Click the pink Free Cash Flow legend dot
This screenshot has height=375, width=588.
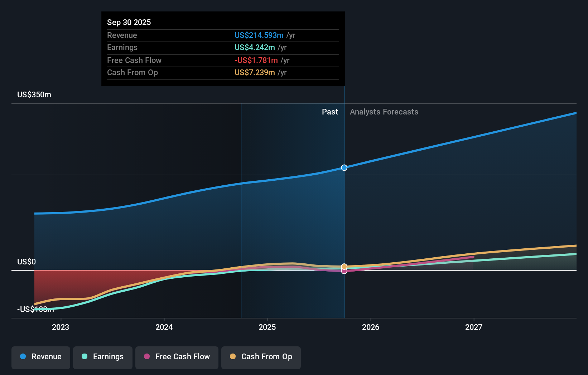pos(146,357)
